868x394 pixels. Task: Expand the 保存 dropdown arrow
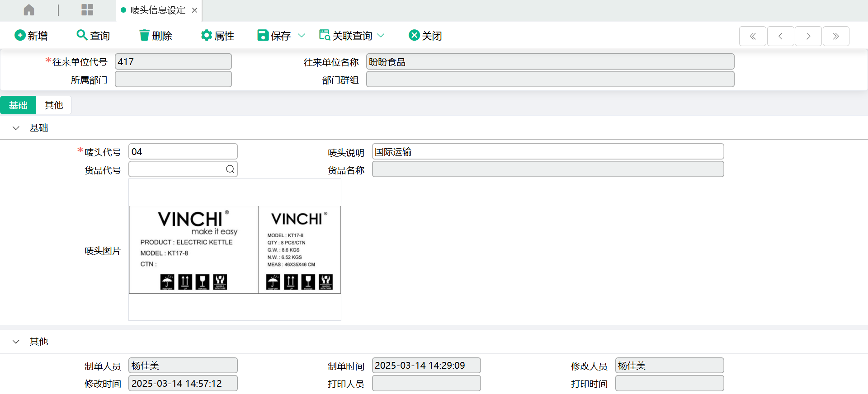[302, 36]
